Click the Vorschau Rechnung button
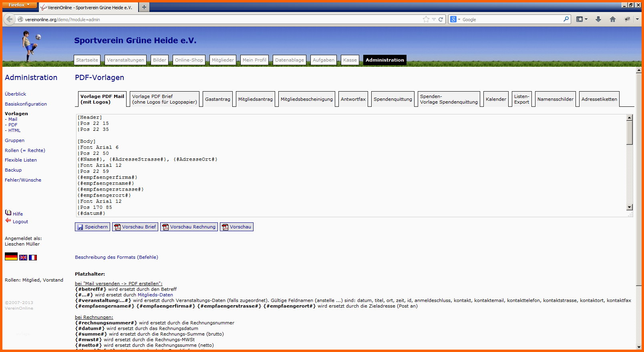Image resolution: width=644 pixels, height=352 pixels. (189, 227)
